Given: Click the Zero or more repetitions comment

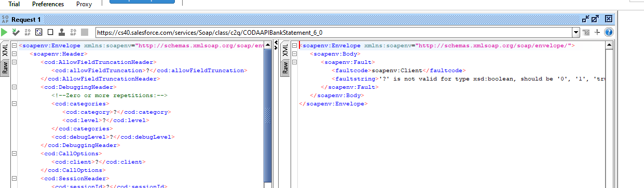Looking at the screenshot, I should 109,96.
